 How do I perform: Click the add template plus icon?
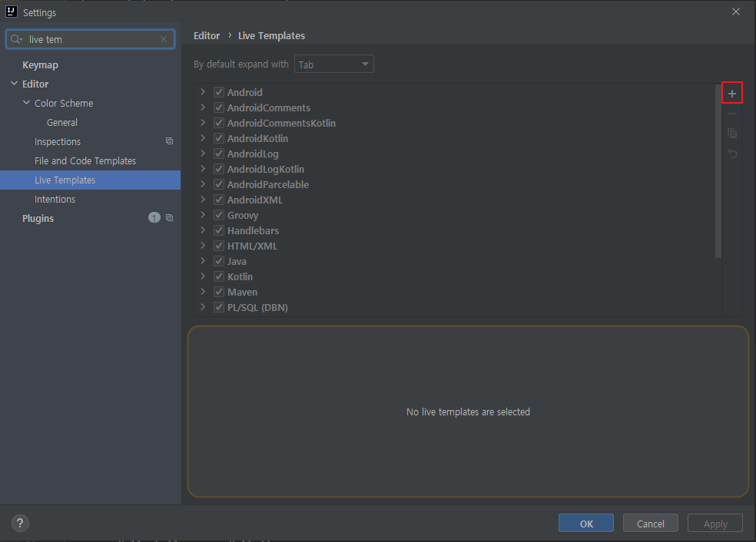point(732,94)
